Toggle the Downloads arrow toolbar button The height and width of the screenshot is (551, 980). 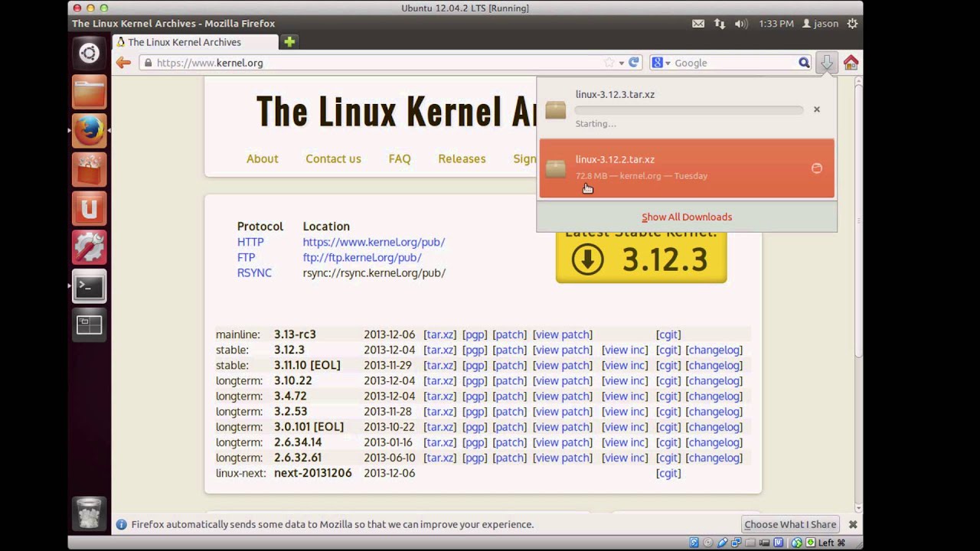[x=827, y=63]
